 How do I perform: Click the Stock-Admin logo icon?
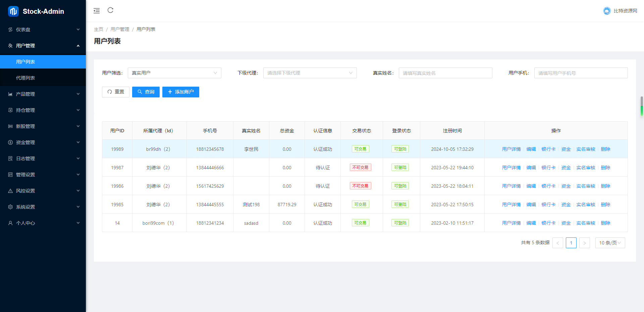pos(12,11)
